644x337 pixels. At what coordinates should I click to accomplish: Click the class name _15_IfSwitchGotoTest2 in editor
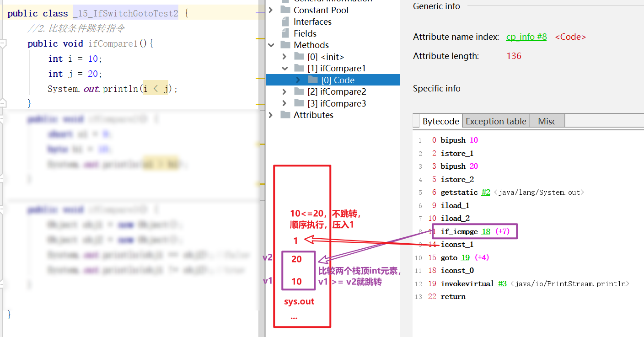(125, 13)
